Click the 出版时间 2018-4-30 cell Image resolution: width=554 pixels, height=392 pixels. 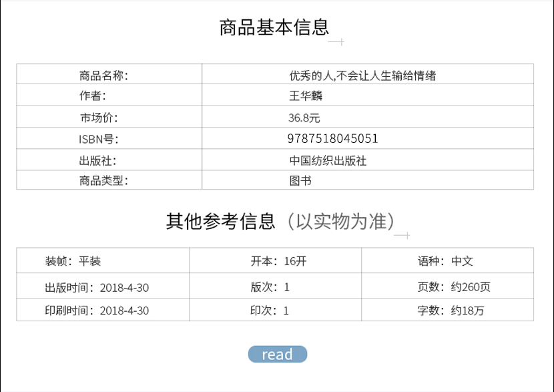point(97,288)
